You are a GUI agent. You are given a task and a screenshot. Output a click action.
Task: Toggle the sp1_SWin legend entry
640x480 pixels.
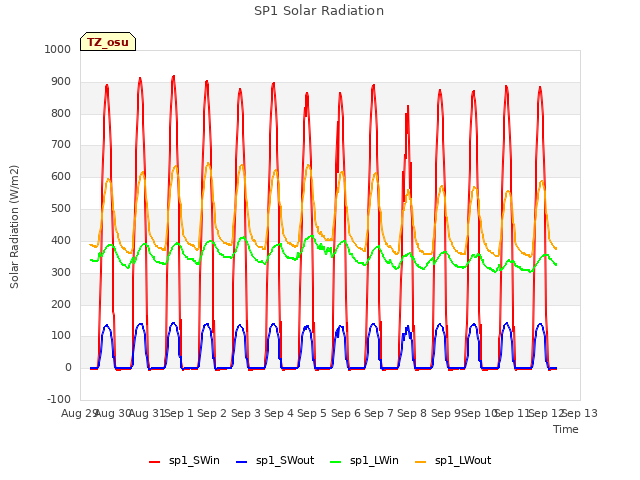[184, 461]
